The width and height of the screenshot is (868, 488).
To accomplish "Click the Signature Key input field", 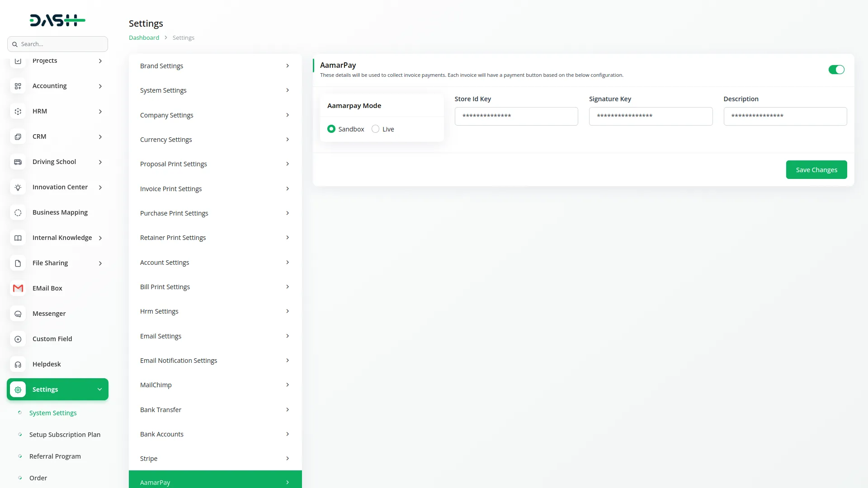I will (x=651, y=116).
